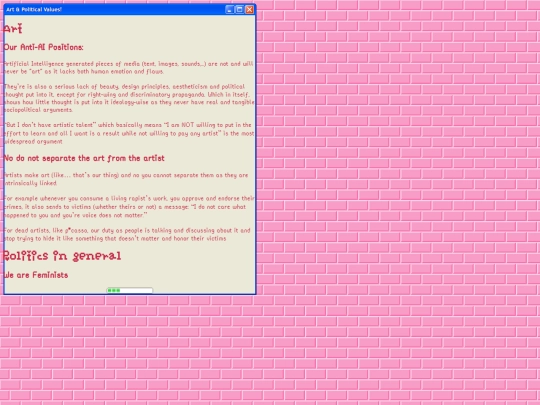Viewport: 540px width, 405px height.
Task: Click the window title 'Art & Political Values!'
Action: pyautogui.click(x=34, y=10)
